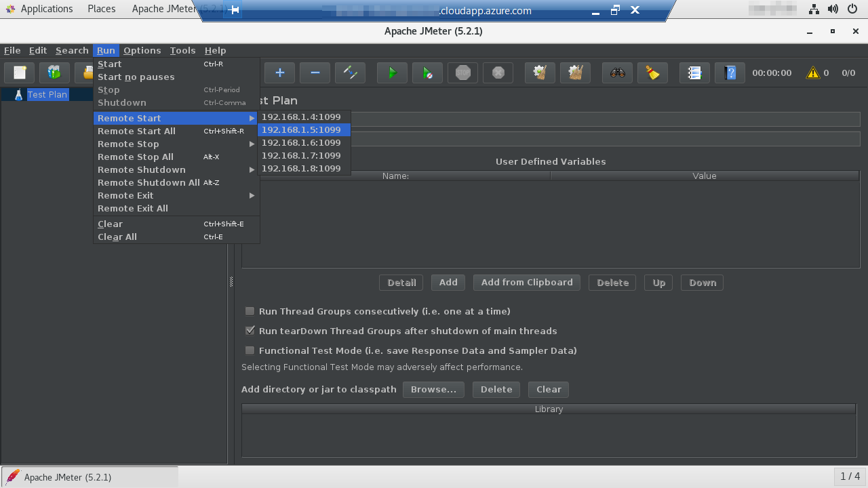The width and height of the screenshot is (868, 488).
Task: Click the Up button
Action: 659,283
